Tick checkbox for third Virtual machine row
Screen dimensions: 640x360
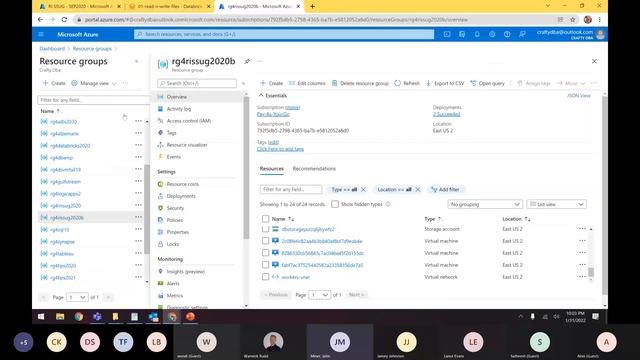(x=265, y=265)
